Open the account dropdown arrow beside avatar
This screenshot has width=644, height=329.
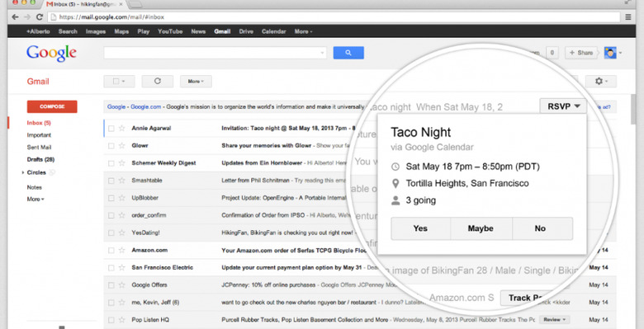tap(620, 53)
